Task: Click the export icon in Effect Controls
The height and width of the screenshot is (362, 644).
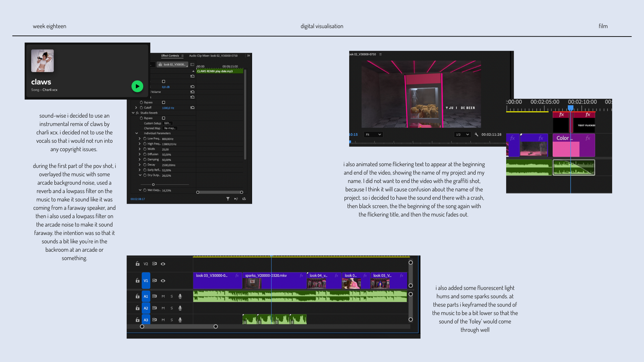Action: click(244, 199)
